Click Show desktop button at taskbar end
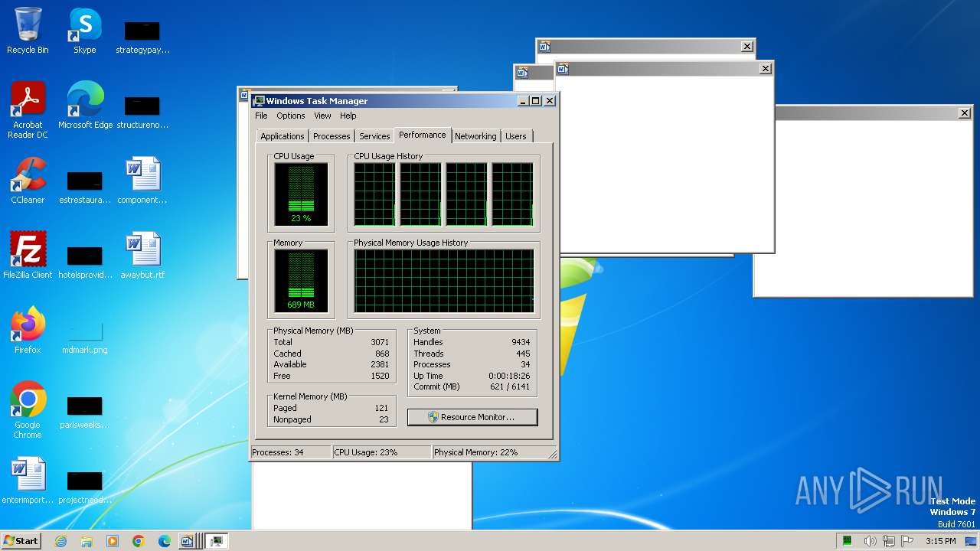This screenshot has height=551, width=980. [971, 541]
